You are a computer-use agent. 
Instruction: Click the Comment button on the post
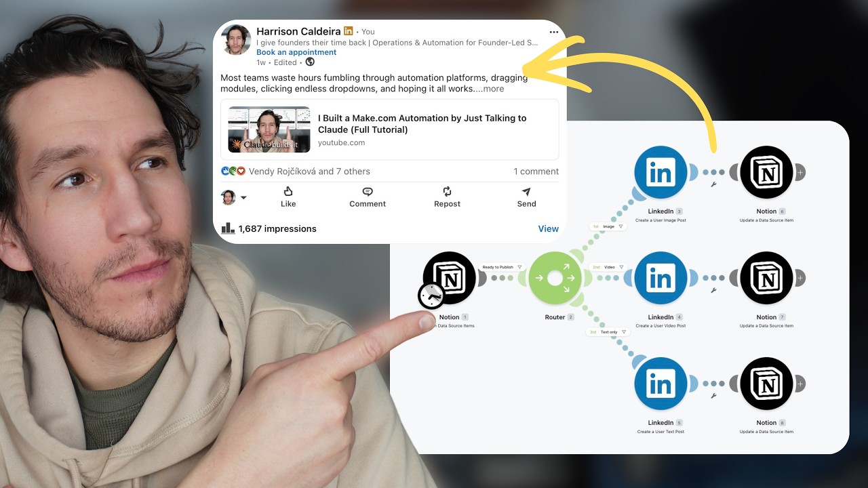(x=368, y=197)
